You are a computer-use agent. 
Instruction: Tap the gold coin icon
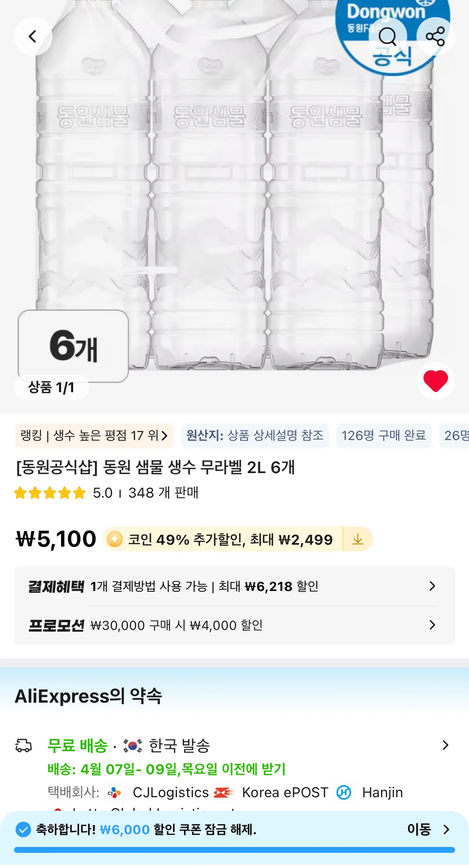pyautogui.click(x=115, y=539)
